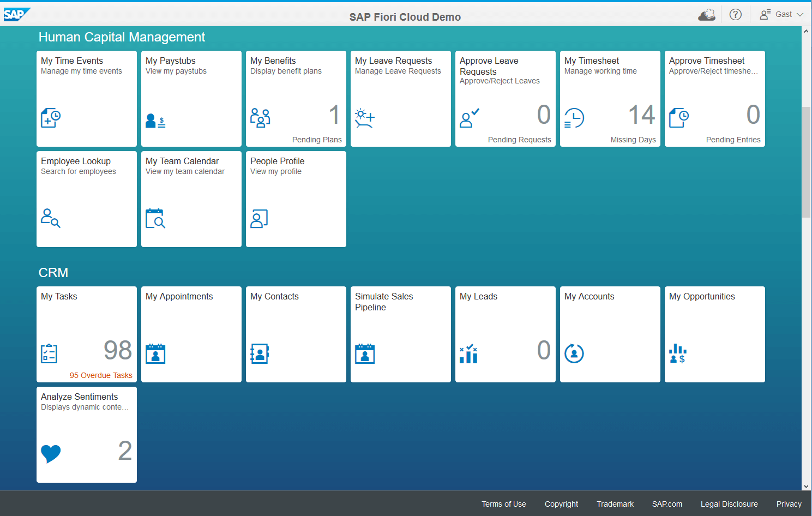Open the Trademark footer link
812x516 pixels.
615,504
